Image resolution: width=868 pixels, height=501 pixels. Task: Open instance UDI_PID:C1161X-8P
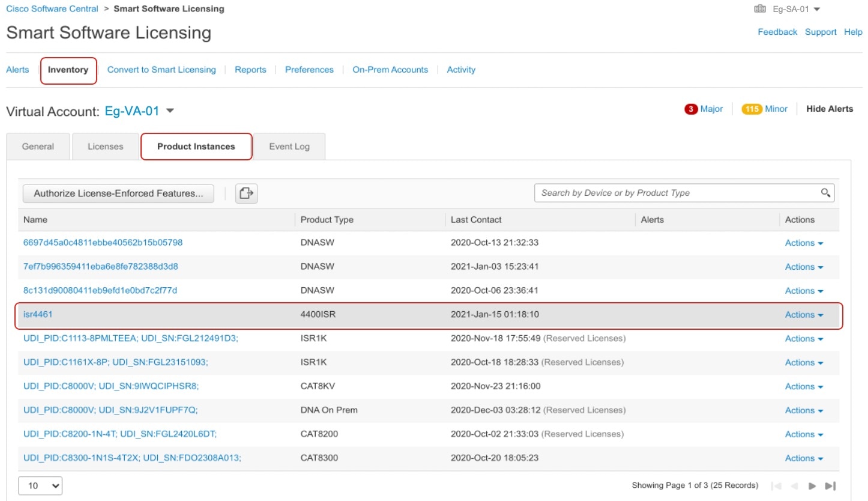tap(116, 362)
